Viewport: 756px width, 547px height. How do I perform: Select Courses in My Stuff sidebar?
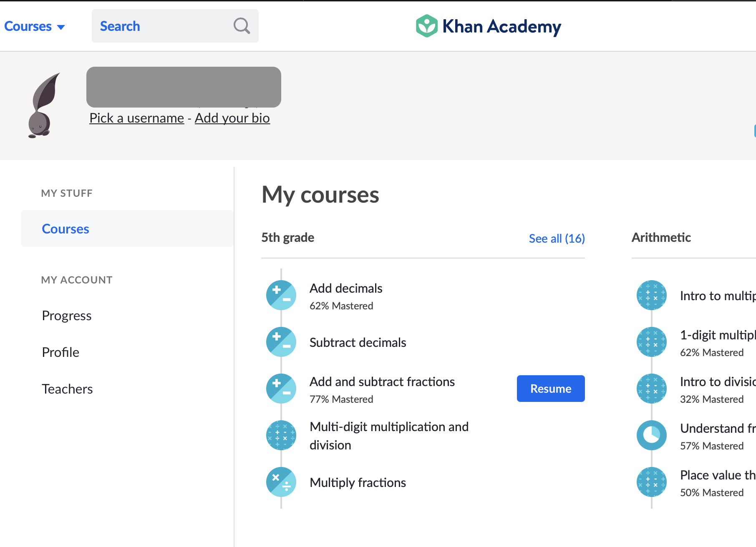[66, 229]
